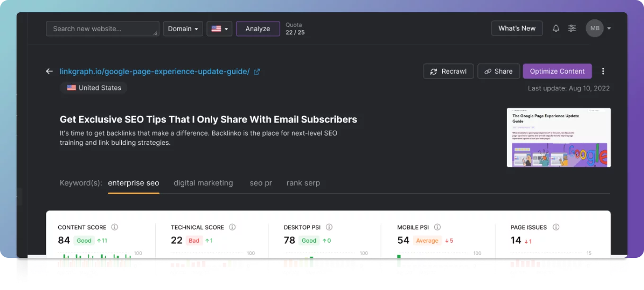The width and height of the screenshot is (644, 290).
Task: Click the Technical Score value 22
Action: (x=177, y=240)
